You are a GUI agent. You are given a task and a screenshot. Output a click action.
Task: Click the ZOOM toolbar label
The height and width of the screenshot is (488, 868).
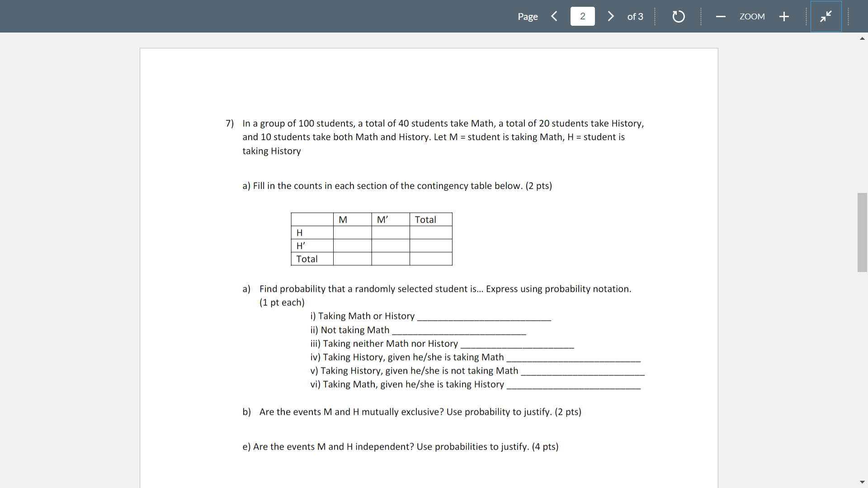click(752, 16)
